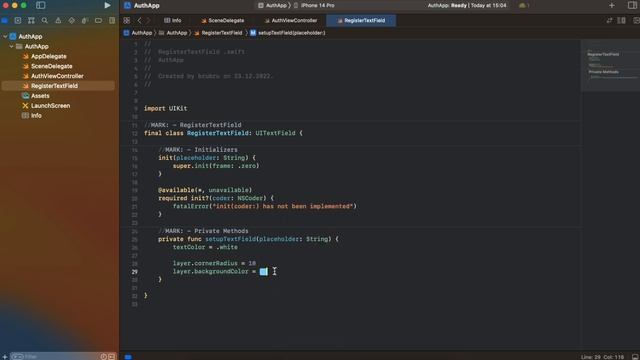The image size is (640, 360).
Task: Open the editor options split icon
Action: (622, 20)
